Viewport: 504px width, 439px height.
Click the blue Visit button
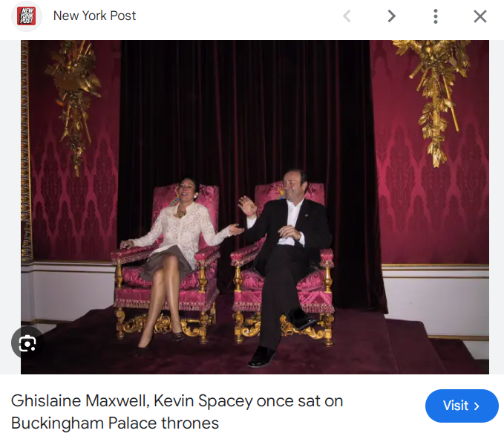click(x=462, y=406)
